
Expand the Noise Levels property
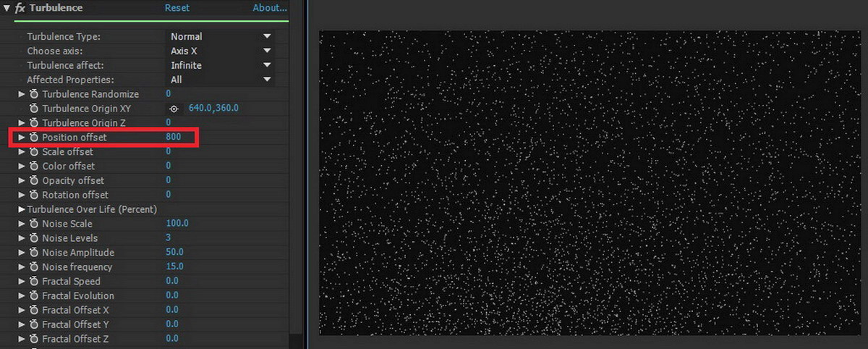[x=22, y=238]
